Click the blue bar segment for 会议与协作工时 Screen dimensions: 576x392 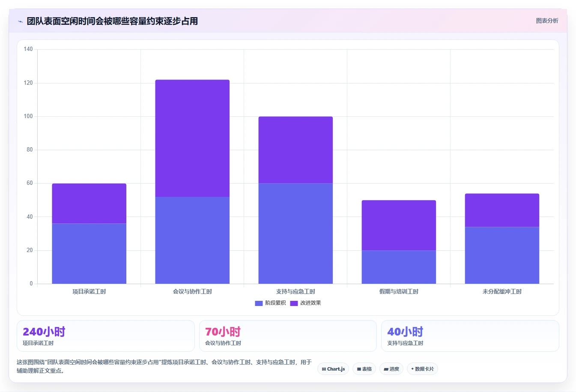[192, 240]
